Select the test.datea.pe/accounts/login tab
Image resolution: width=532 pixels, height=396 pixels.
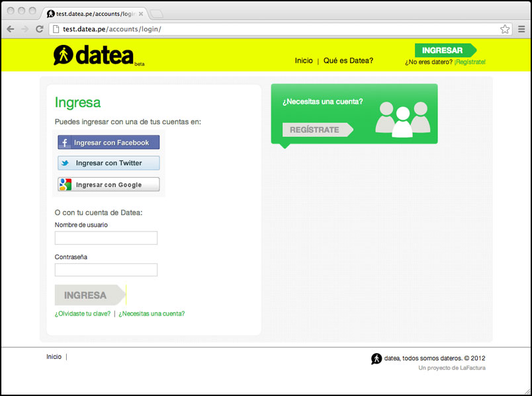(95, 14)
